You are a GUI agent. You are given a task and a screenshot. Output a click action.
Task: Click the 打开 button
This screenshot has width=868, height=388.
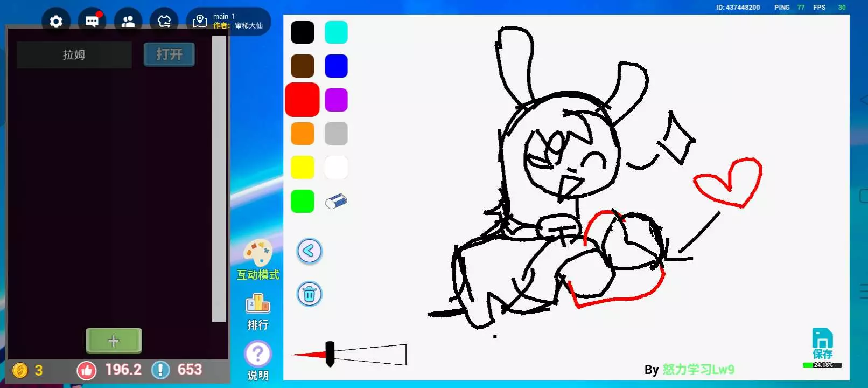(x=169, y=54)
